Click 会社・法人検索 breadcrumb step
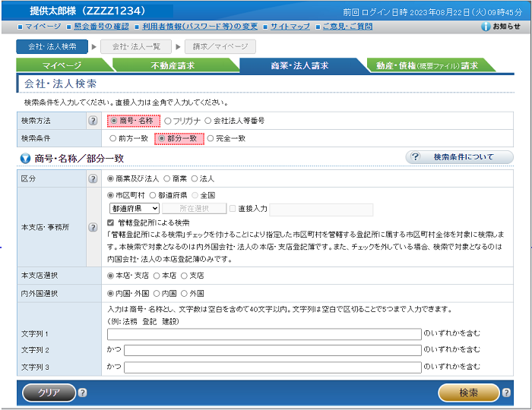532x410 pixels. (x=52, y=47)
